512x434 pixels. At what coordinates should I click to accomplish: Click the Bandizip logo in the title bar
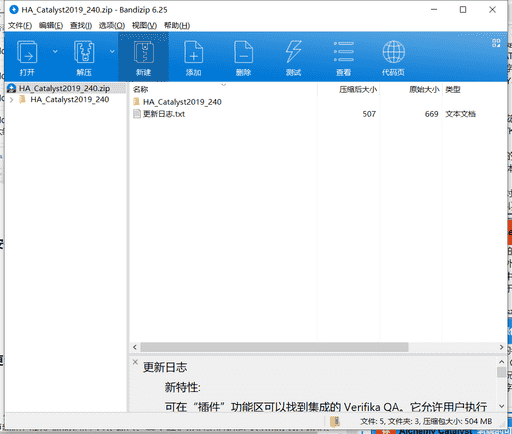tap(14, 10)
